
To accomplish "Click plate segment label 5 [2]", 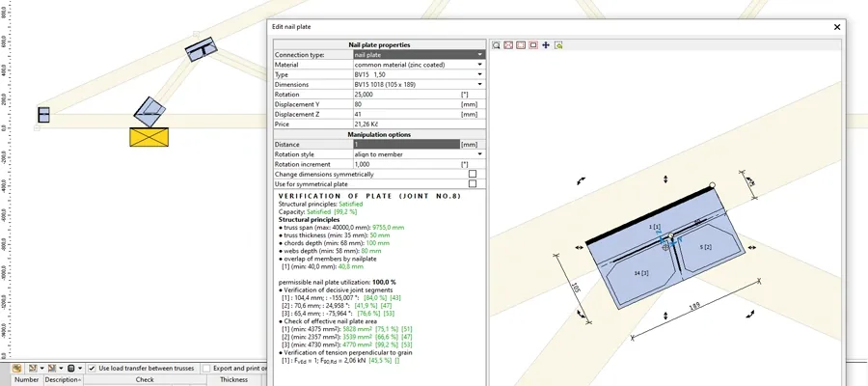I will pos(706,247).
